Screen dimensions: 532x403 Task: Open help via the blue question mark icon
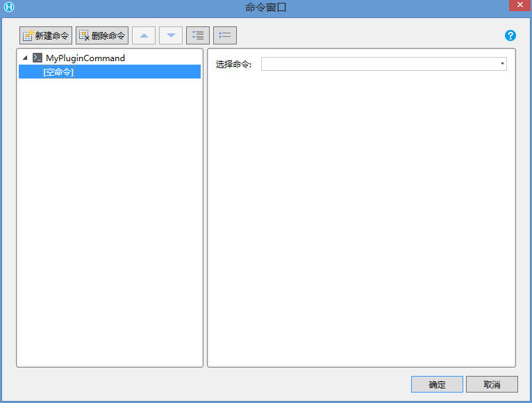point(510,35)
